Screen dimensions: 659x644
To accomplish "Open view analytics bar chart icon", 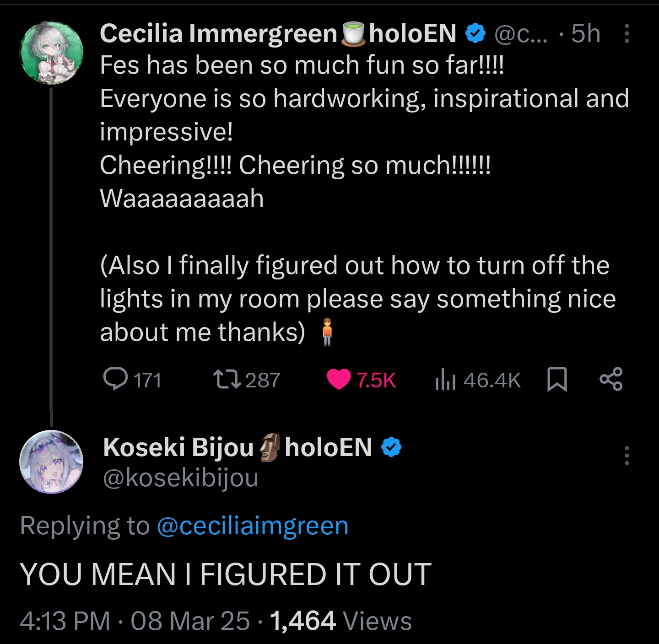I will (445, 380).
